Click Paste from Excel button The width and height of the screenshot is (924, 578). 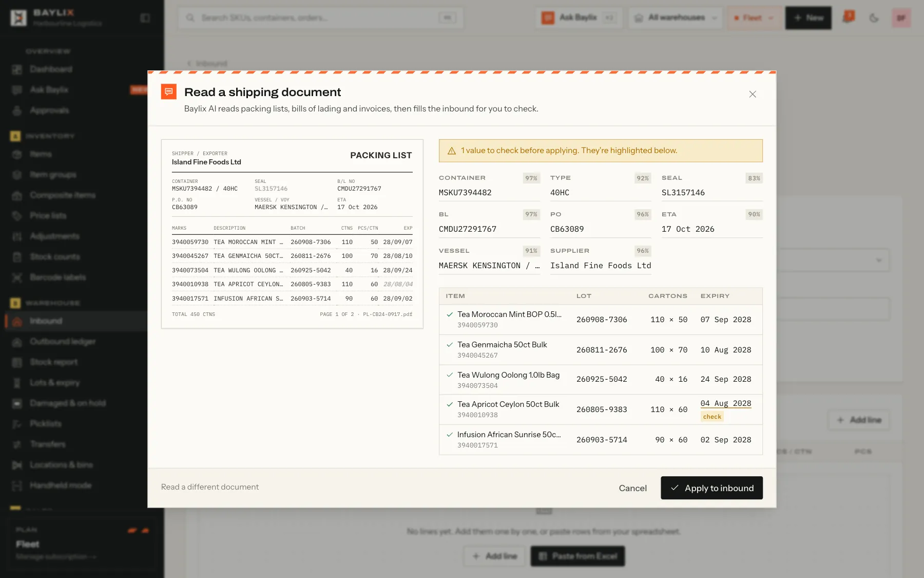(x=577, y=556)
